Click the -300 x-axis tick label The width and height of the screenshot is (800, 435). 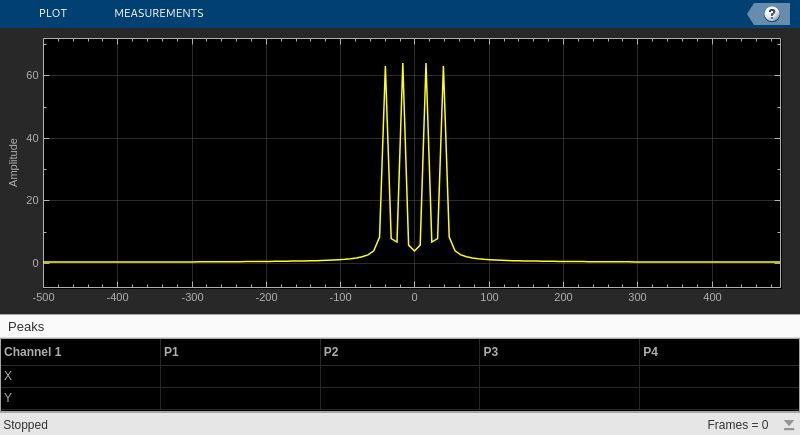tap(192, 297)
